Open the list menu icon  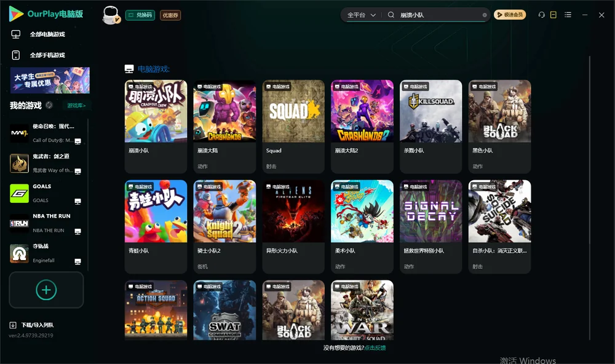tap(568, 15)
